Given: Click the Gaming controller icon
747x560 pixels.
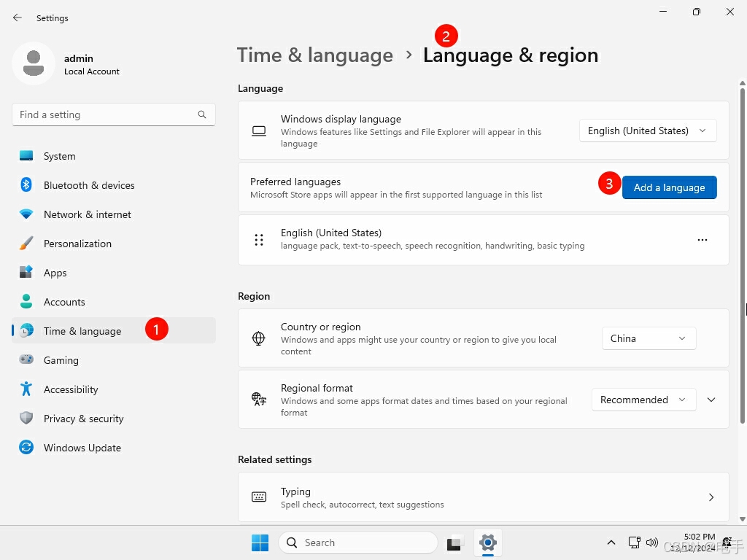Looking at the screenshot, I should click(26, 359).
